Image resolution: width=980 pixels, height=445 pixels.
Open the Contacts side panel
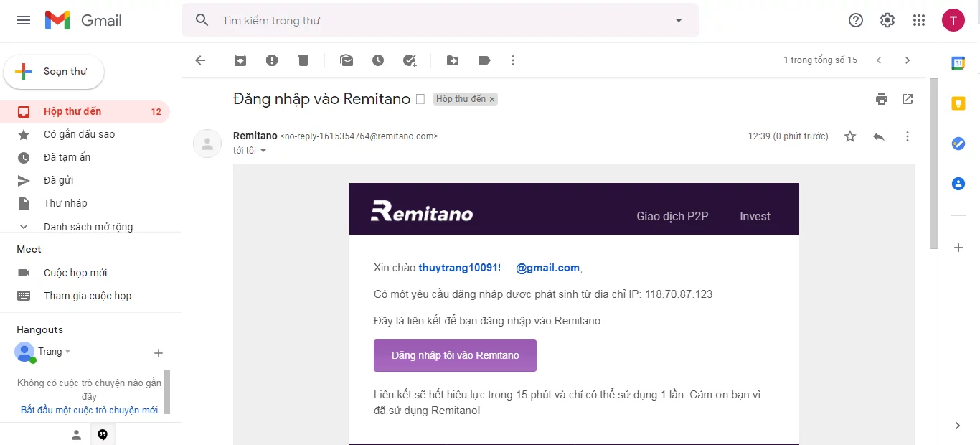958,184
